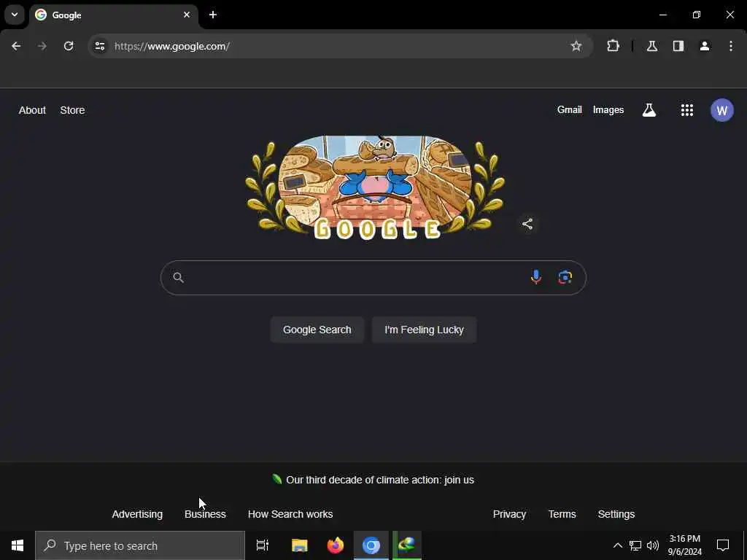Open the Privacy footer link

(509, 514)
